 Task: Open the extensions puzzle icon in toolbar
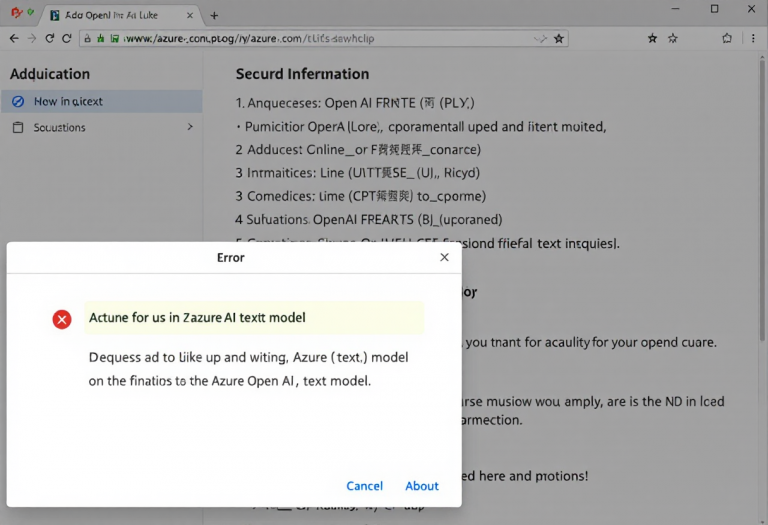pos(727,38)
